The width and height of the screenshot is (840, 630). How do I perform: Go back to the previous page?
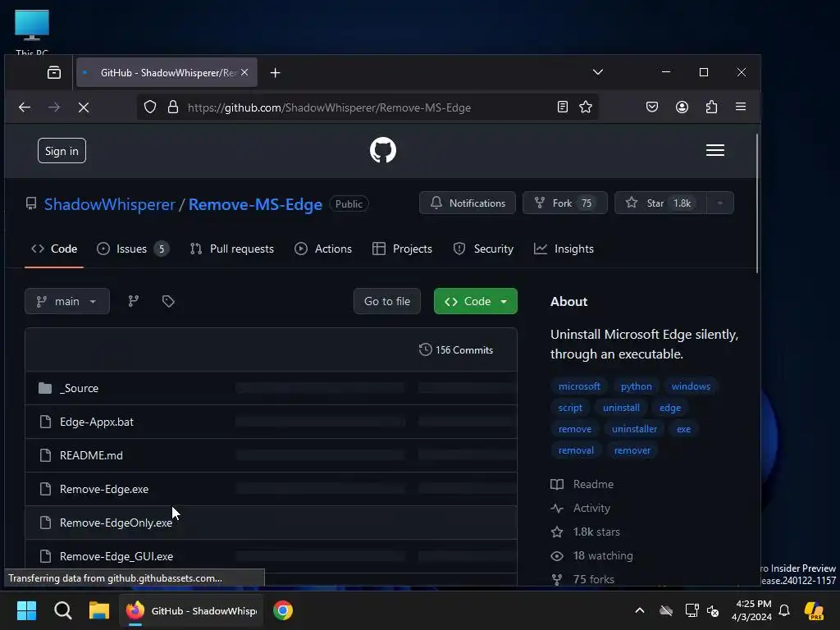click(x=25, y=107)
